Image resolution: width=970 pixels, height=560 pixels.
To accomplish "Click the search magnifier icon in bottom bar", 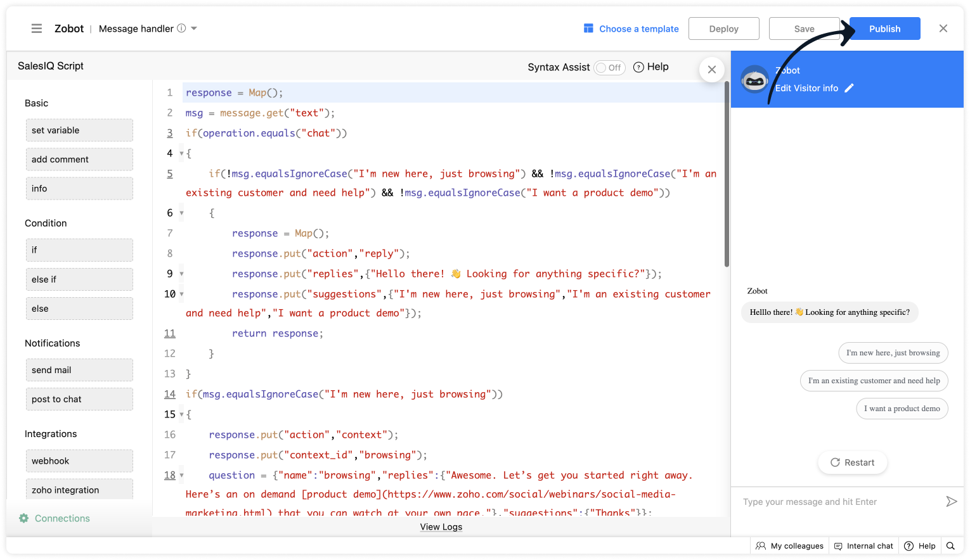I will point(950,546).
